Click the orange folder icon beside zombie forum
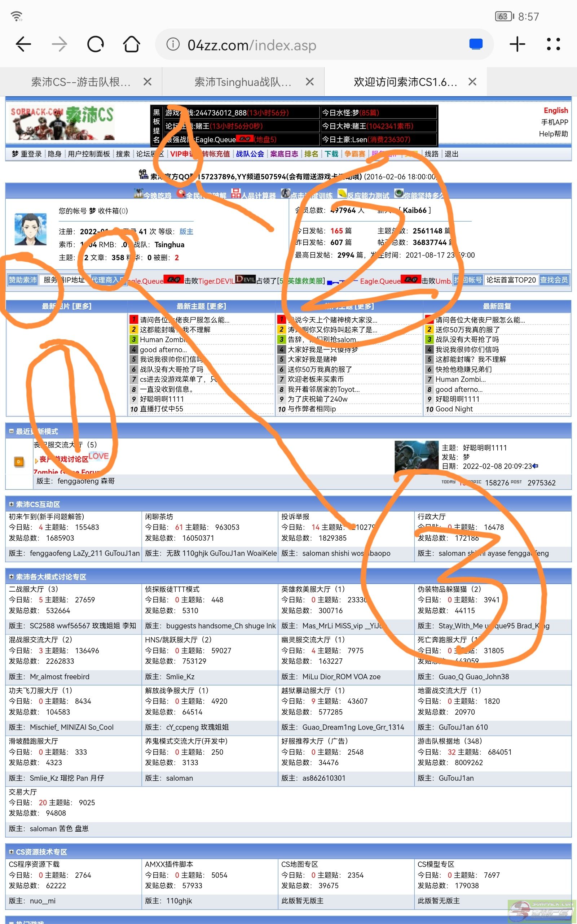 click(19, 462)
